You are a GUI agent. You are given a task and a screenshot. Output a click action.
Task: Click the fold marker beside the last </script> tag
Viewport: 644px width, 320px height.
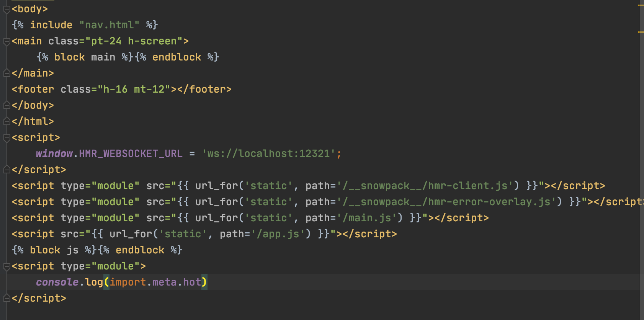point(7,298)
